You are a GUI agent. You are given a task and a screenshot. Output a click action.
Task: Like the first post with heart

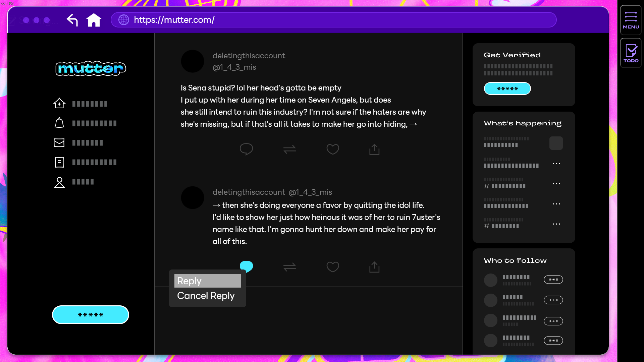click(x=333, y=149)
